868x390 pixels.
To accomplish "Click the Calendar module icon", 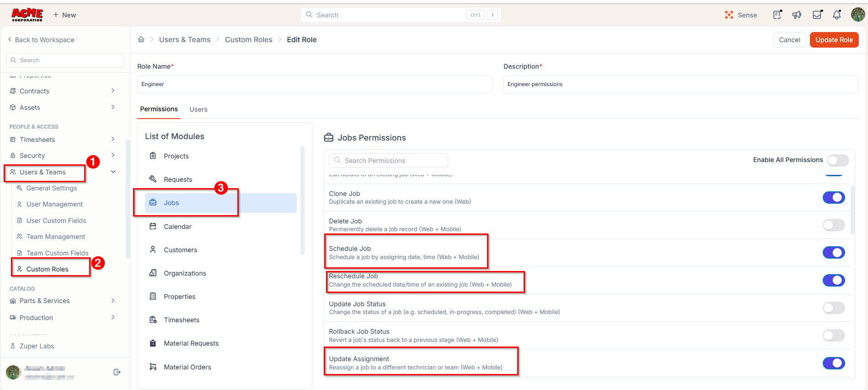I will click(x=153, y=226).
